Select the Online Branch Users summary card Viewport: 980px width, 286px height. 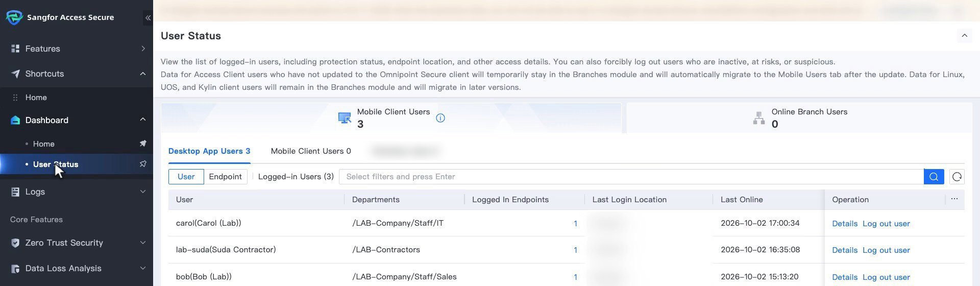point(799,118)
